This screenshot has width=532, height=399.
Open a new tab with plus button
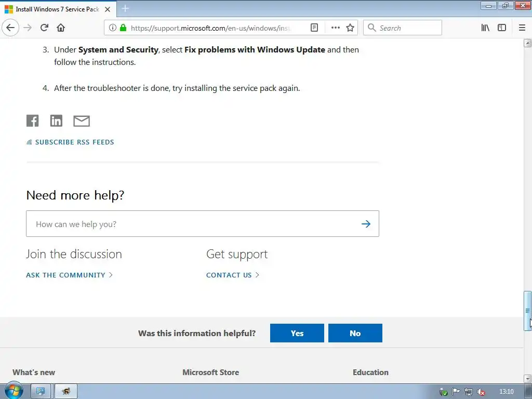coord(125,8)
